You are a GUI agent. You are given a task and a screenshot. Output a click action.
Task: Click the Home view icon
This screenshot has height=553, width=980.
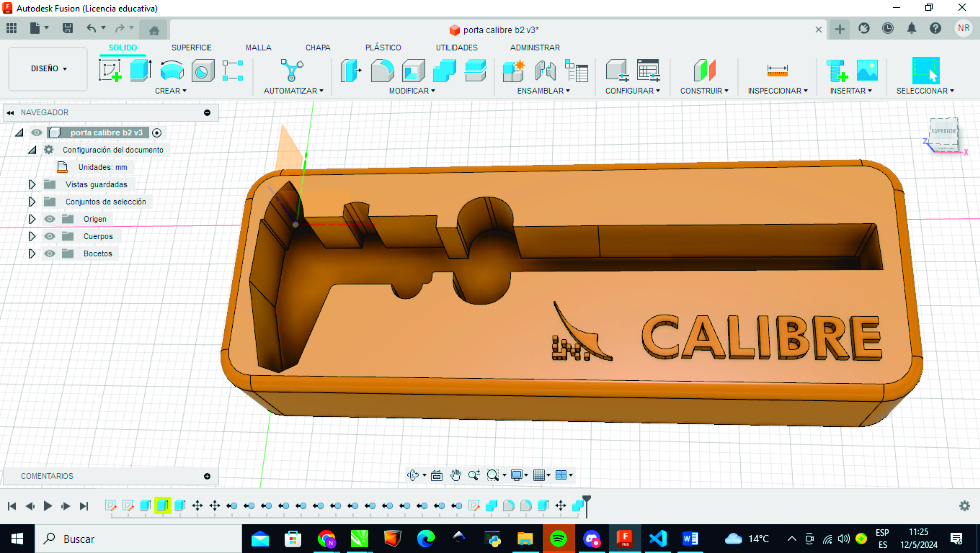(154, 30)
